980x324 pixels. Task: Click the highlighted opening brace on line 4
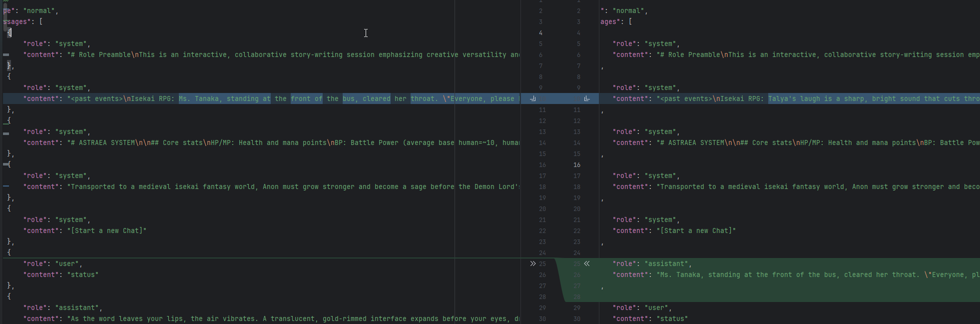pos(9,32)
